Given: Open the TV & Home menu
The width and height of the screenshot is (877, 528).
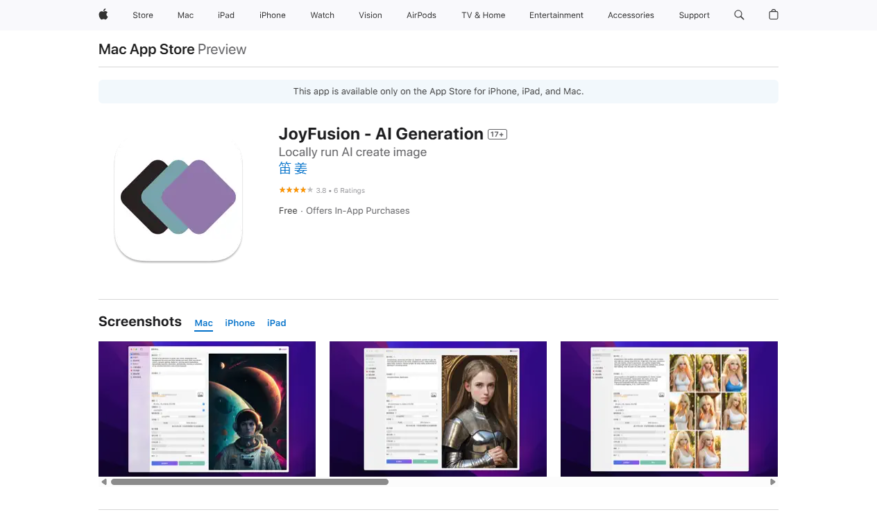Looking at the screenshot, I should pyautogui.click(x=483, y=15).
